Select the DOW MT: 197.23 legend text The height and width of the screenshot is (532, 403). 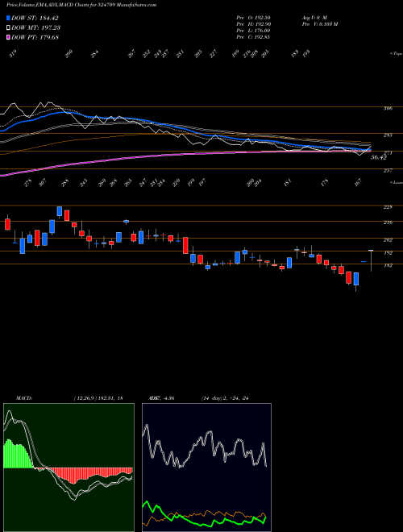click(x=36, y=28)
